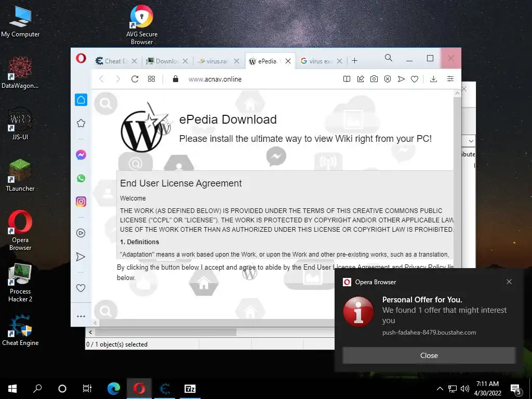Select Process Hacker 2 desktop shortcut
This screenshot has width=532, height=399.
click(20, 283)
